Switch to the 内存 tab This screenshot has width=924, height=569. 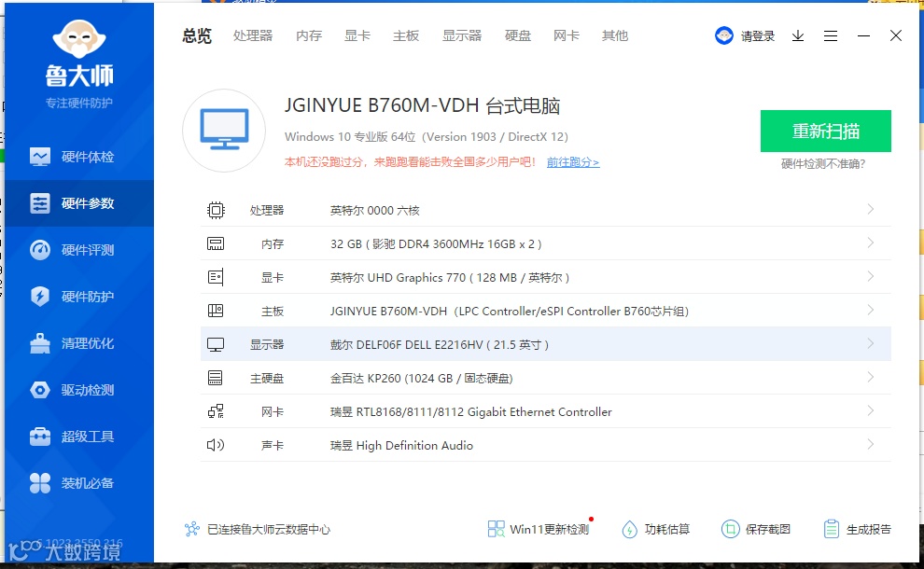309,36
